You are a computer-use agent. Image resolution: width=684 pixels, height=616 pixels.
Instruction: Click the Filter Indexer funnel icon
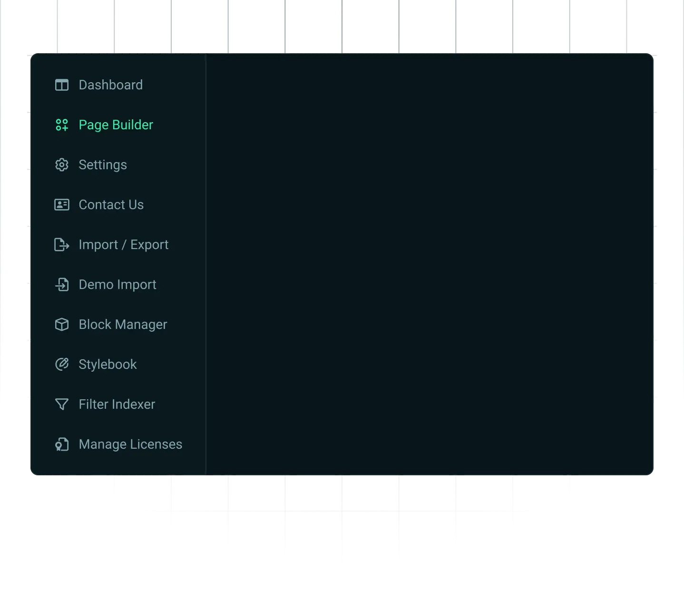point(62,404)
